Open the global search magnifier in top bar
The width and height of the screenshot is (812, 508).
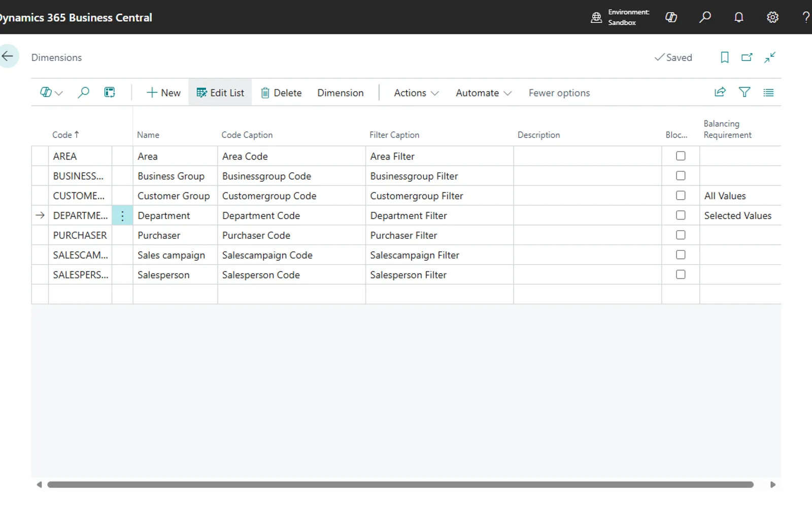pos(705,17)
